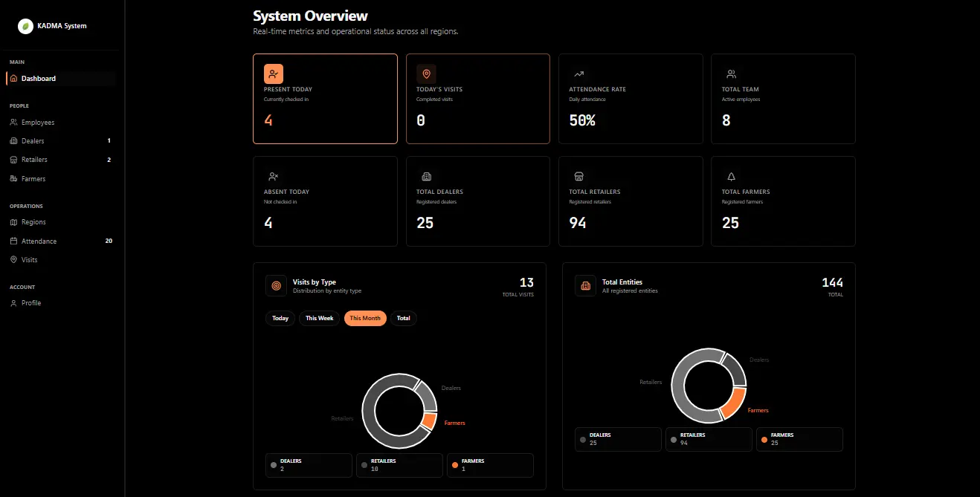980x497 pixels.
Task: Click the Today's Visits map pin icon
Action: coord(426,74)
